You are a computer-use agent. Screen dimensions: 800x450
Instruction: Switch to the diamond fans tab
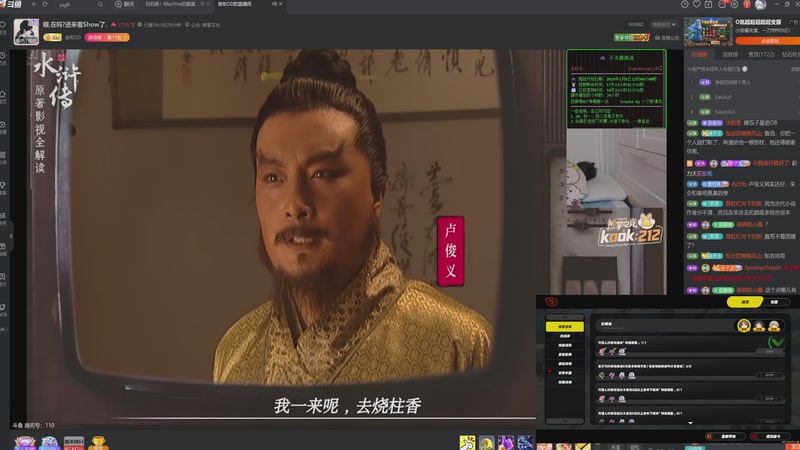click(790, 55)
